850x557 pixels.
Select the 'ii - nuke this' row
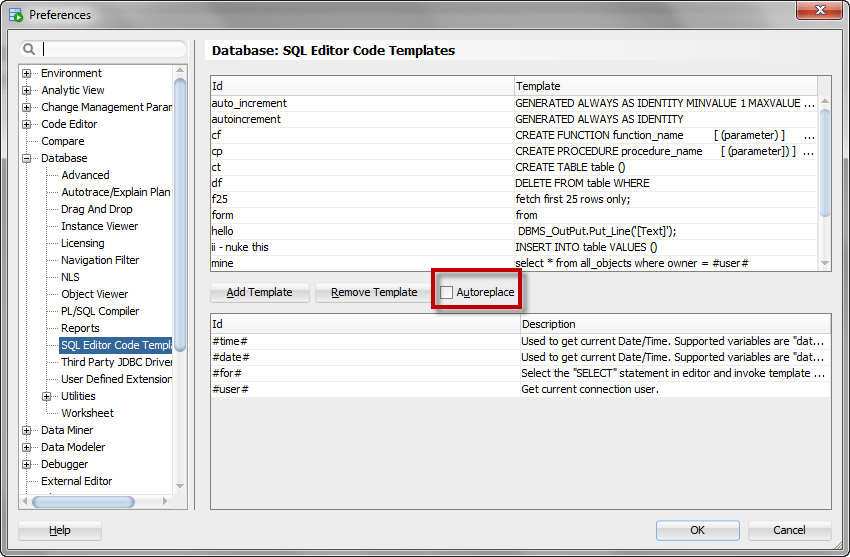514,247
